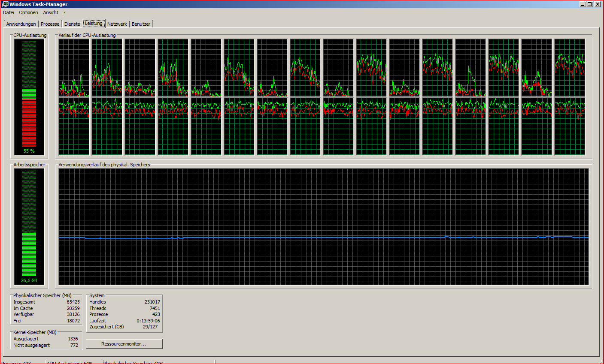Click the Physikalischer Speicher (MB) group label

click(x=42, y=295)
